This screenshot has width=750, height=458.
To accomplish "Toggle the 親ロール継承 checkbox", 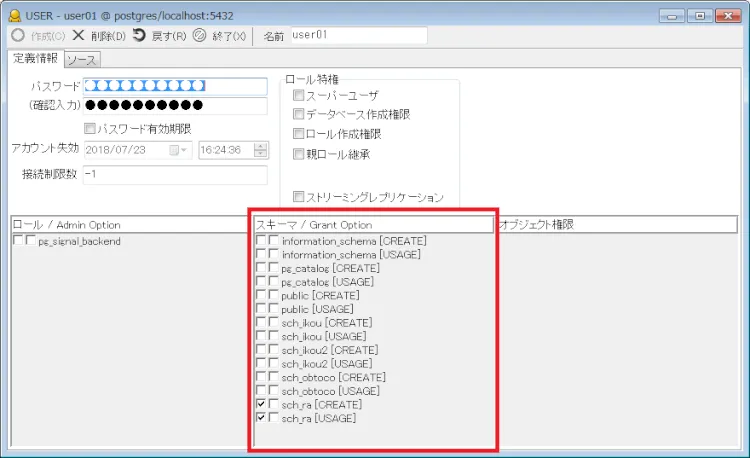I will point(298,154).
